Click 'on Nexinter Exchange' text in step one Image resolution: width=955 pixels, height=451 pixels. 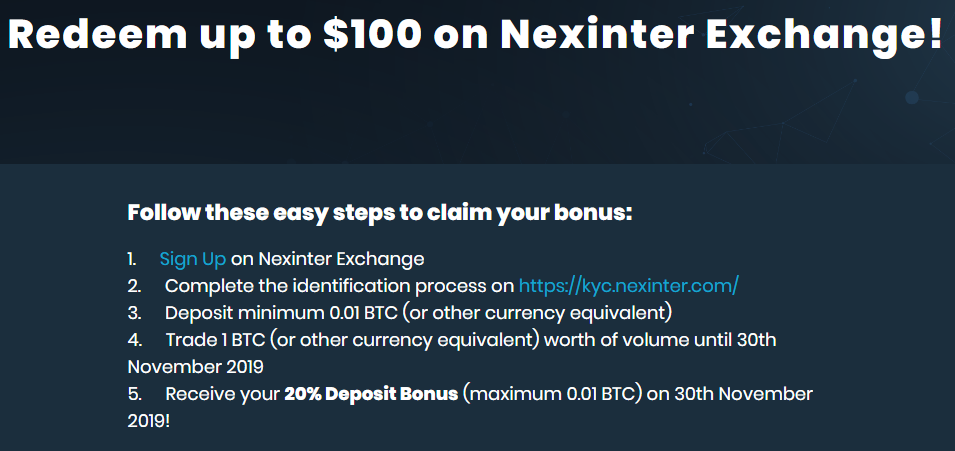[x=328, y=259]
